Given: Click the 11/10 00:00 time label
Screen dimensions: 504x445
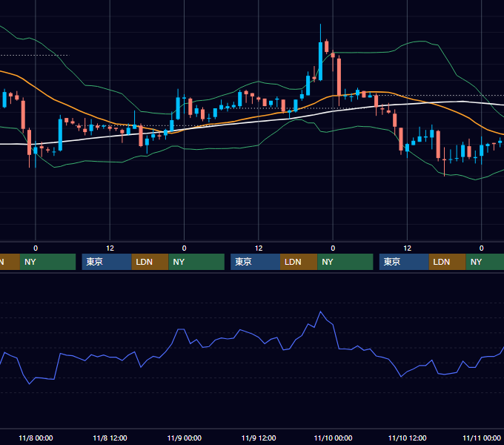Looking at the screenshot, I should tap(333, 438).
